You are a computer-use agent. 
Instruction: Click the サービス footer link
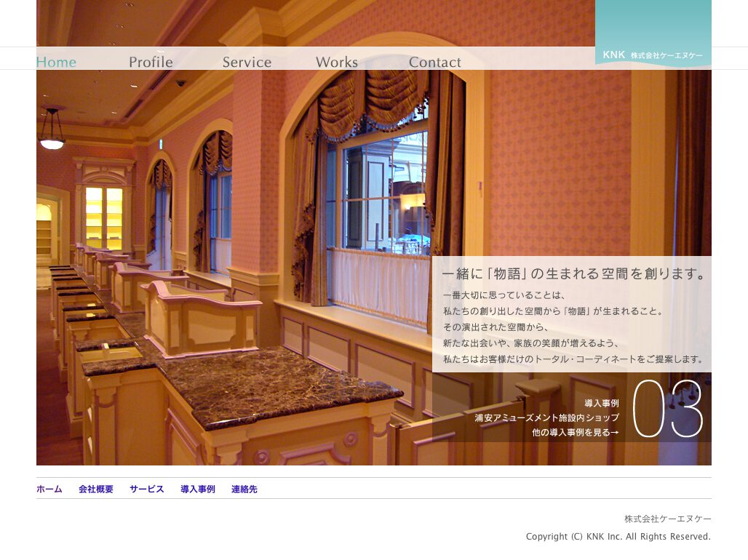point(147,489)
